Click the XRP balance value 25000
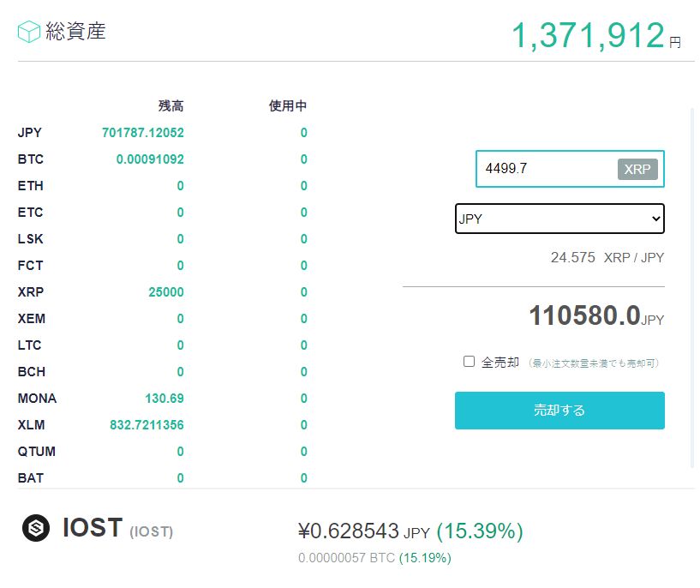This screenshot has height=588, width=700. (165, 292)
